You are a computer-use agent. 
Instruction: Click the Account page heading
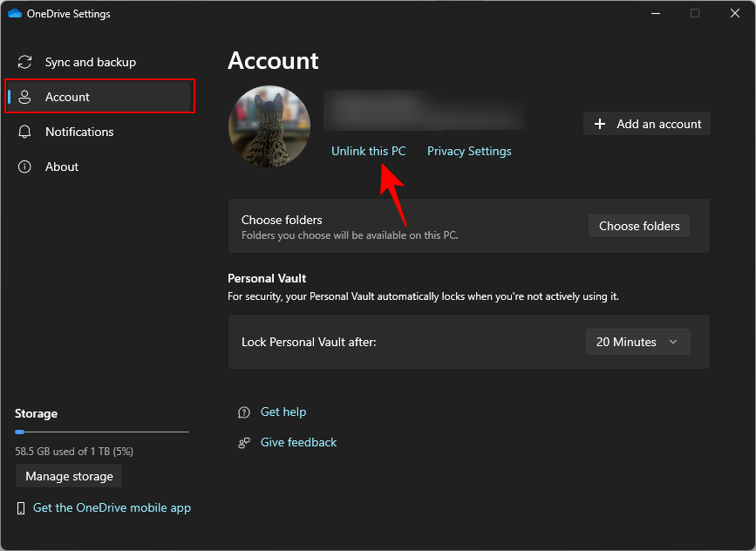coord(273,61)
